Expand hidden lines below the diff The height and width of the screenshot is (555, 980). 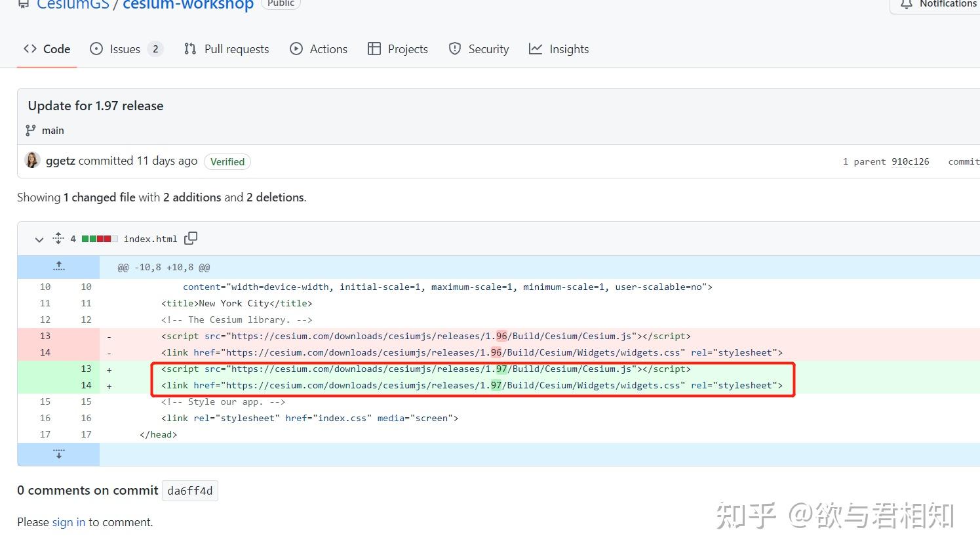point(58,453)
